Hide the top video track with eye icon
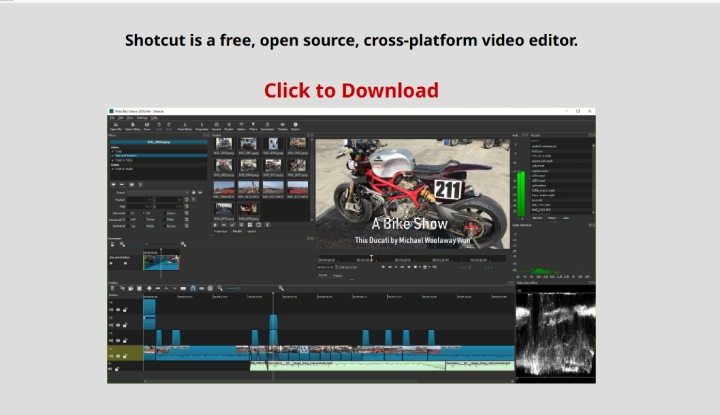 119,310
